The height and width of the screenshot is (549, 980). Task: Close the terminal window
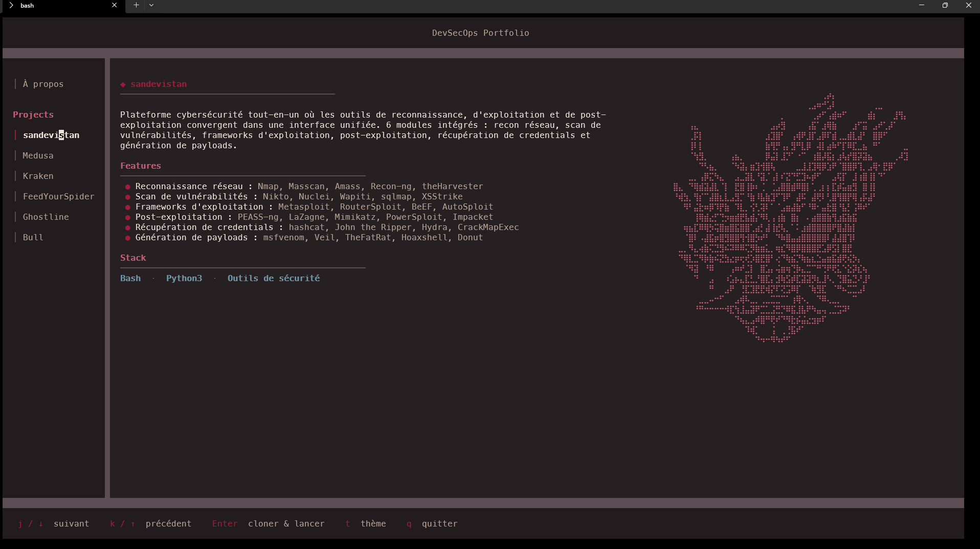coord(968,5)
